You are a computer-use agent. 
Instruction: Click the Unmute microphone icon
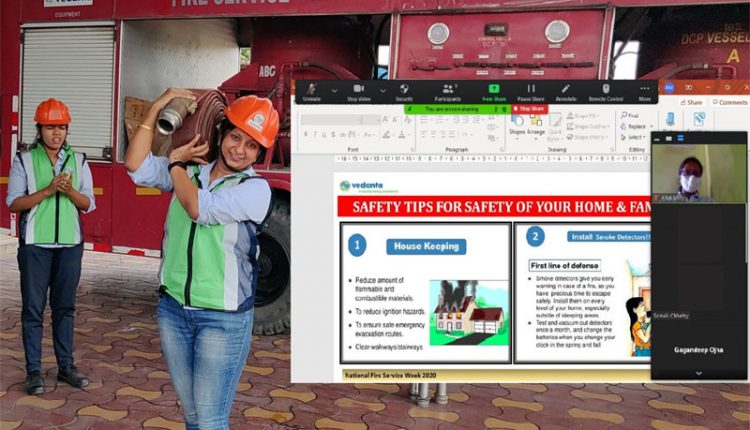coord(311,90)
